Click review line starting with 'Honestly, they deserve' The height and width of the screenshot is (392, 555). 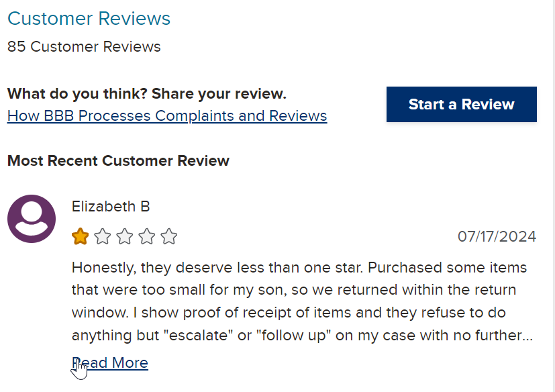point(299,268)
